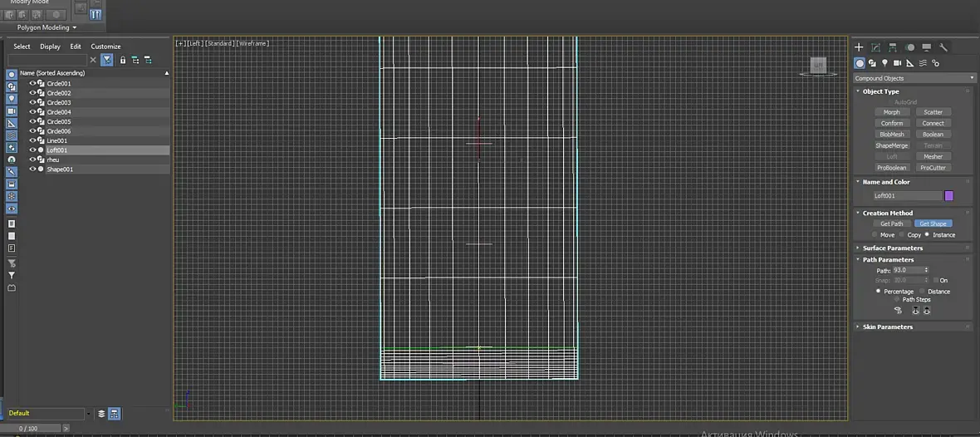
Task: Toggle the Bone objects display filter in Scene Explorer
Action: coord(12,171)
